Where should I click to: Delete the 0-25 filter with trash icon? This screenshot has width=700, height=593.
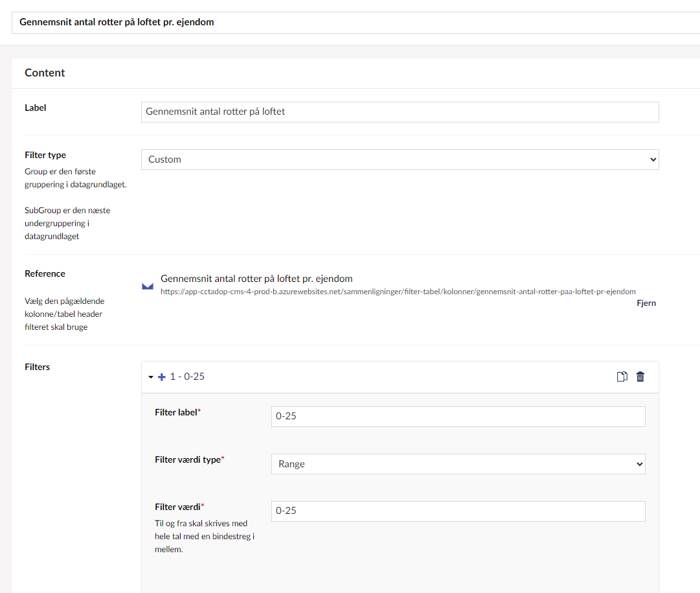[x=640, y=377]
